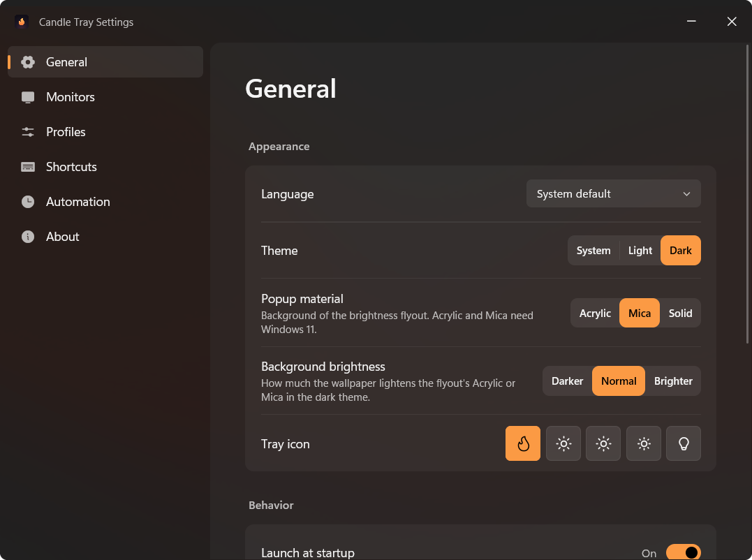Select the lightbulb tray icon
Screen dimensions: 752x560
point(684,443)
